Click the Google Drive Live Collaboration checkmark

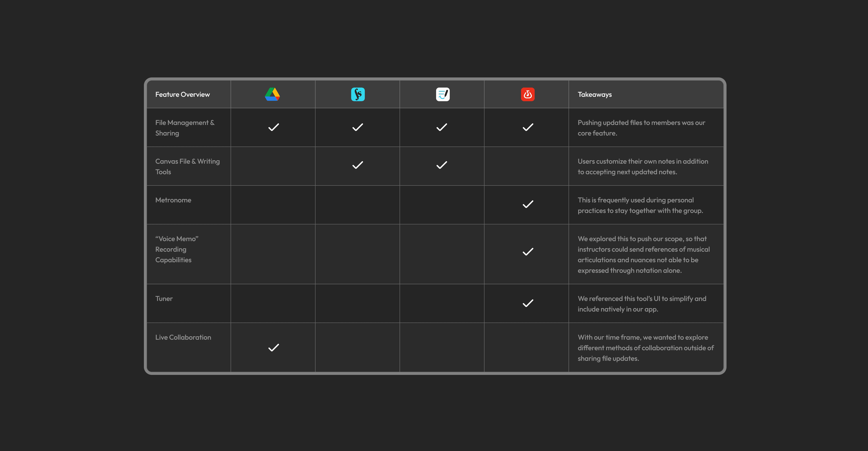(x=273, y=348)
